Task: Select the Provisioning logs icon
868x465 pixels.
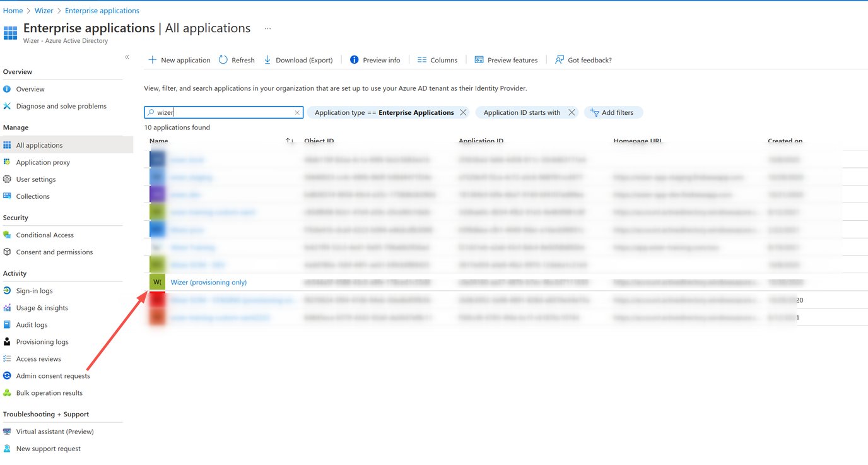Action: [7, 341]
